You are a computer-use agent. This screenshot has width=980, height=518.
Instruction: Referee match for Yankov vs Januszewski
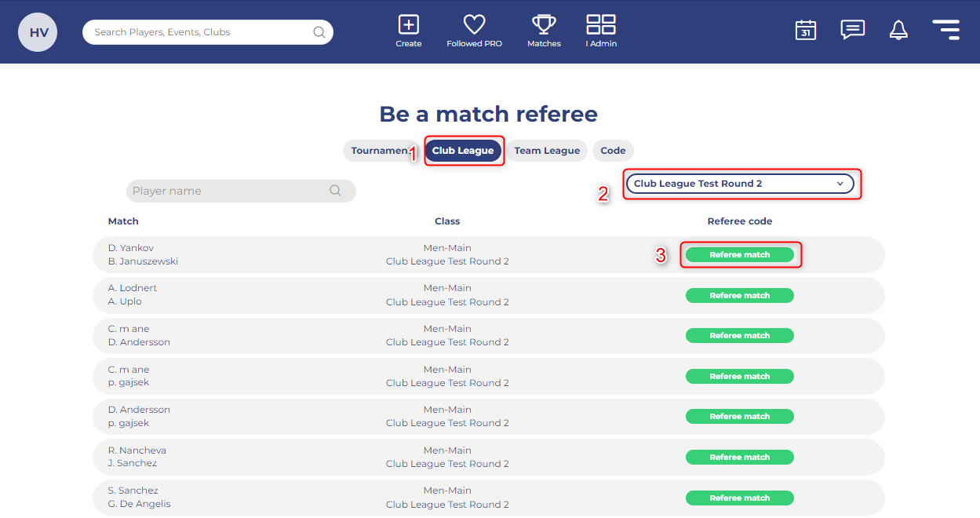(739, 255)
